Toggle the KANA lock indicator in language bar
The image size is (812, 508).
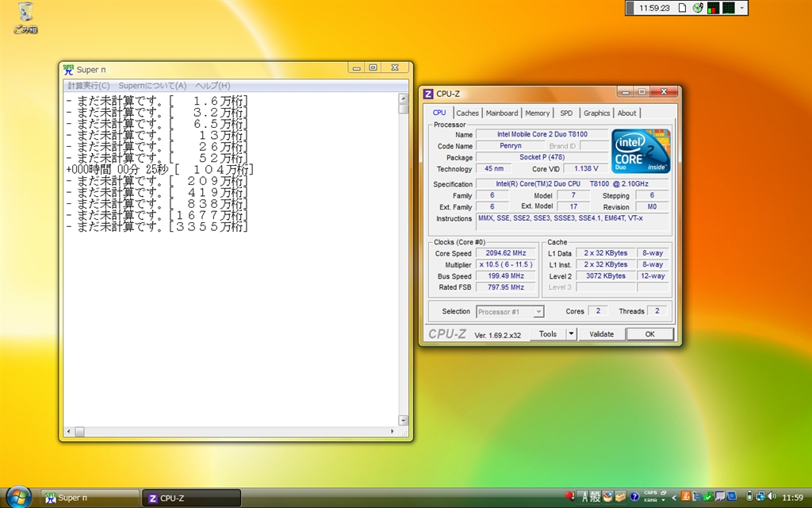point(650,500)
